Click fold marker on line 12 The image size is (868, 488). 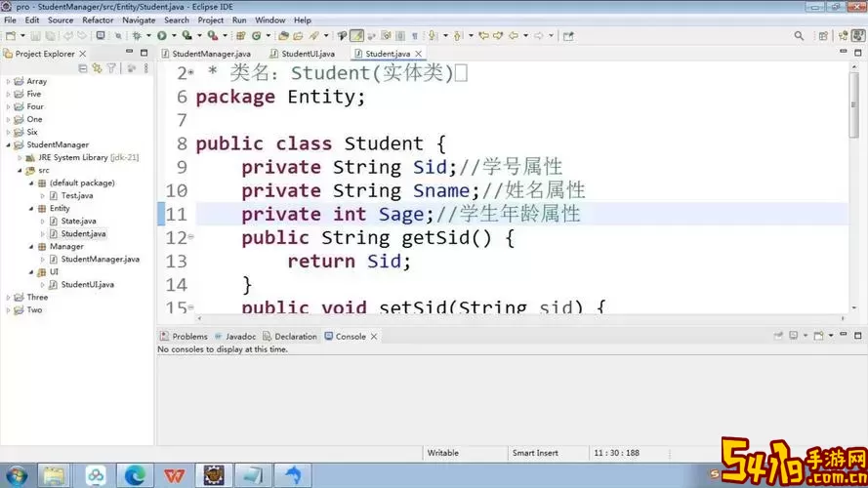tap(191, 237)
